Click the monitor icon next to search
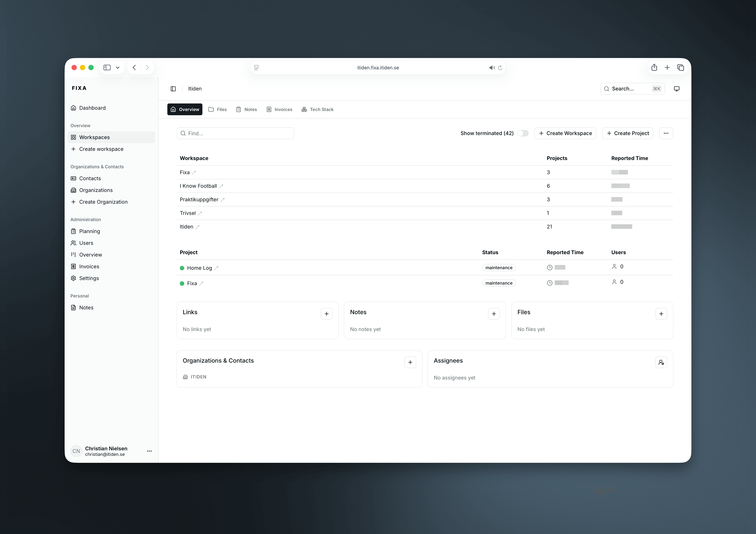 [677, 89]
